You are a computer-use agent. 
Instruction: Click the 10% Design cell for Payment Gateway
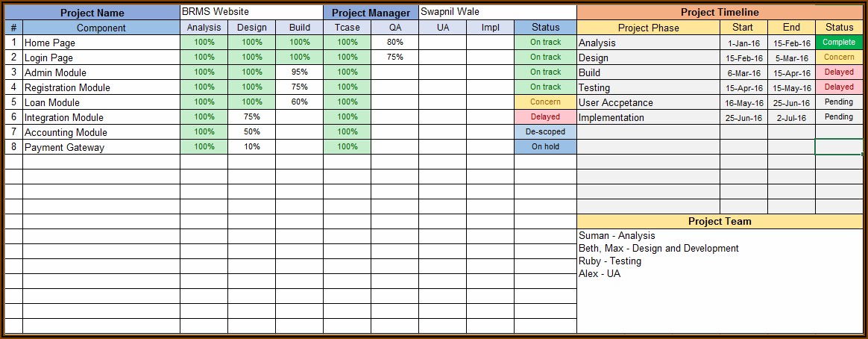tap(251, 147)
